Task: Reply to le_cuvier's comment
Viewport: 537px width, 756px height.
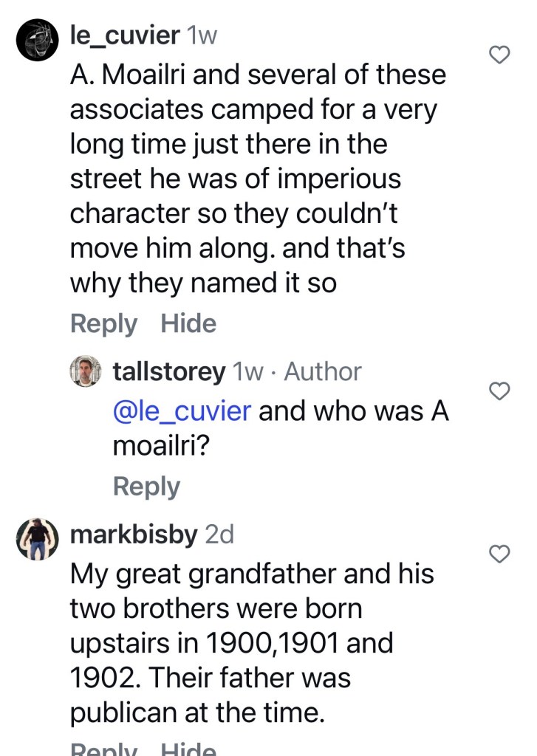Action: (x=103, y=323)
